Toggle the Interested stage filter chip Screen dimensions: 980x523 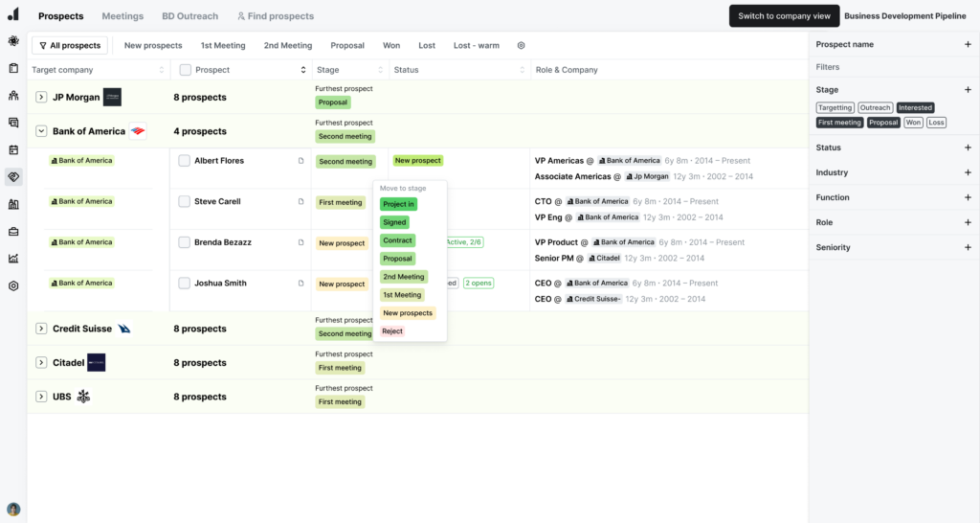click(x=915, y=107)
